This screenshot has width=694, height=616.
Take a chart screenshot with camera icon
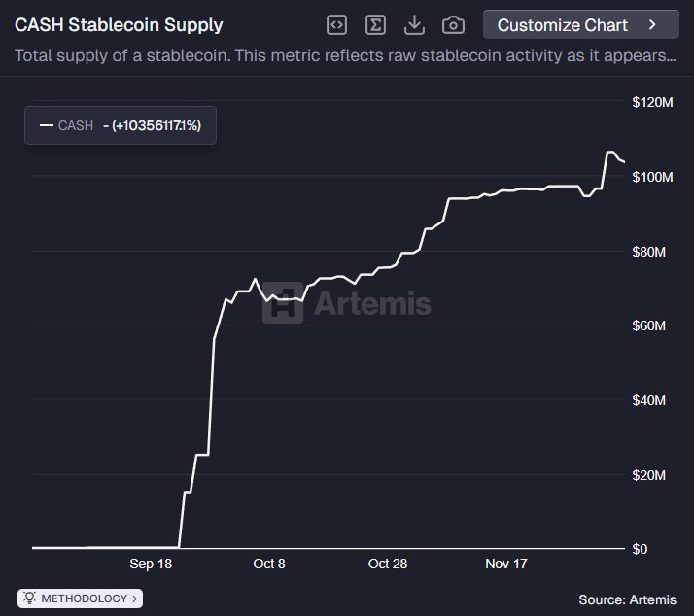pyautogui.click(x=453, y=25)
